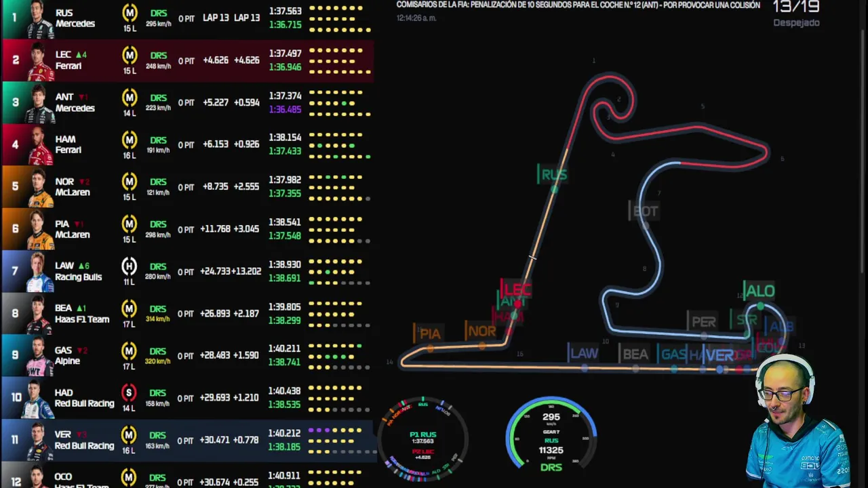Click the soft tyre icon in the HAD row

point(129,392)
